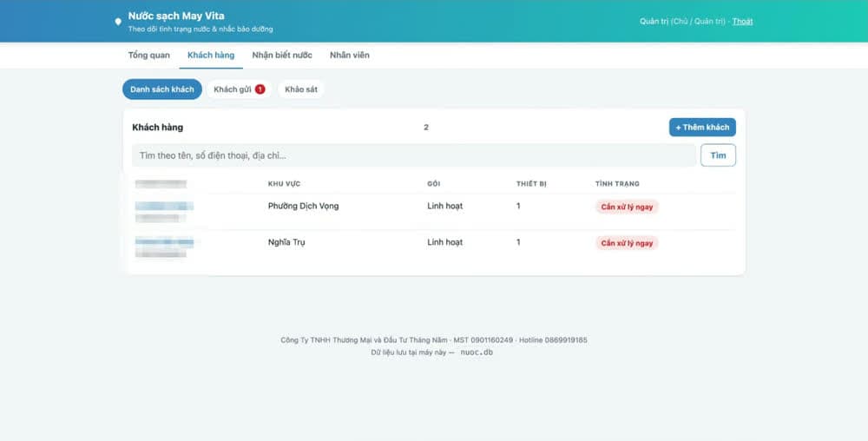868x441 pixels.
Task: Click the second Cần xử lý ngay badge
Action: click(x=627, y=243)
